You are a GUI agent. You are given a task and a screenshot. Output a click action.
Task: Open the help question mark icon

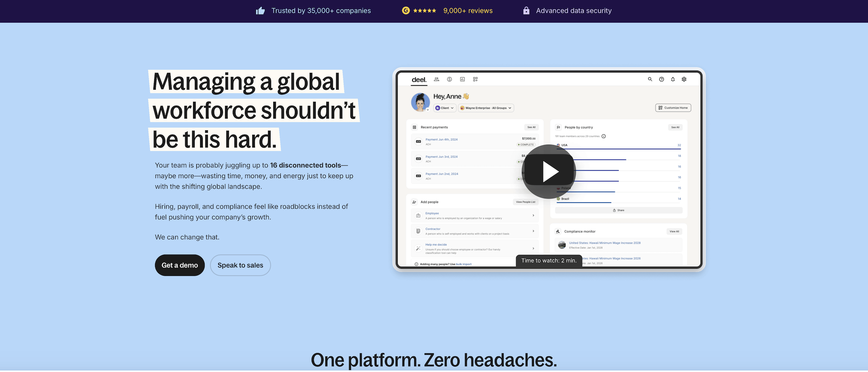point(661,79)
